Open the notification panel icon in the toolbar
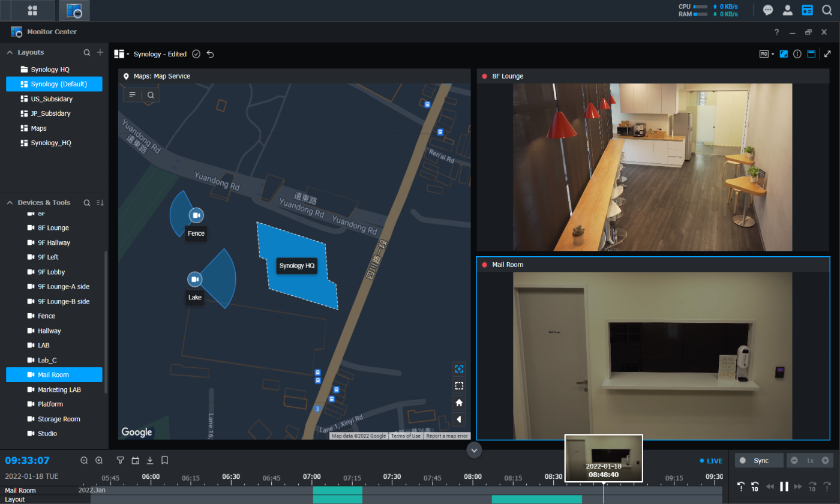Screen dimensions: 840x504 pos(768,10)
